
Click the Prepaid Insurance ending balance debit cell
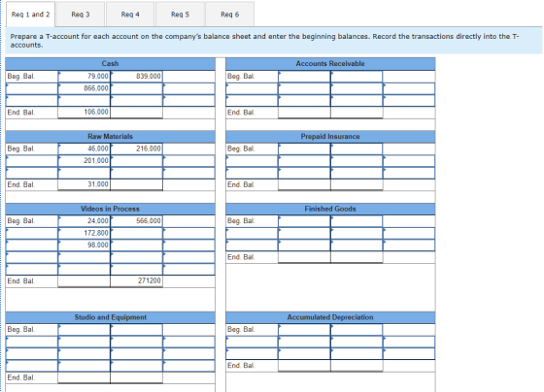(304, 184)
